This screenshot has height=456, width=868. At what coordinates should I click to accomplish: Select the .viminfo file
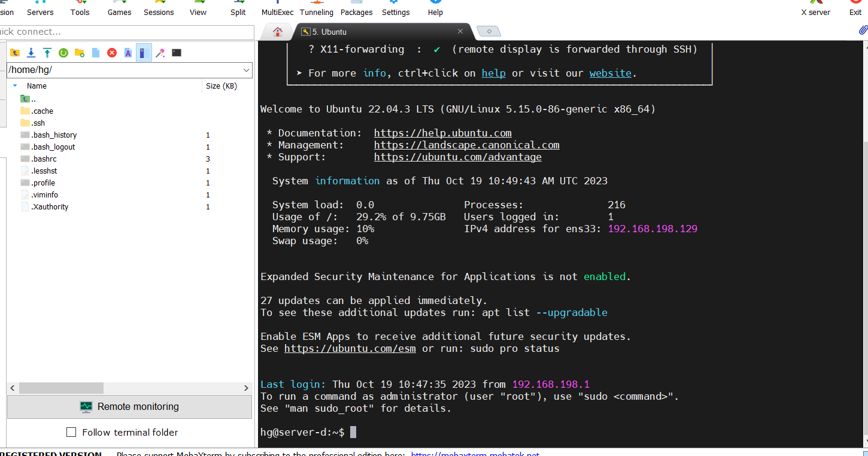tap(39, 194)
